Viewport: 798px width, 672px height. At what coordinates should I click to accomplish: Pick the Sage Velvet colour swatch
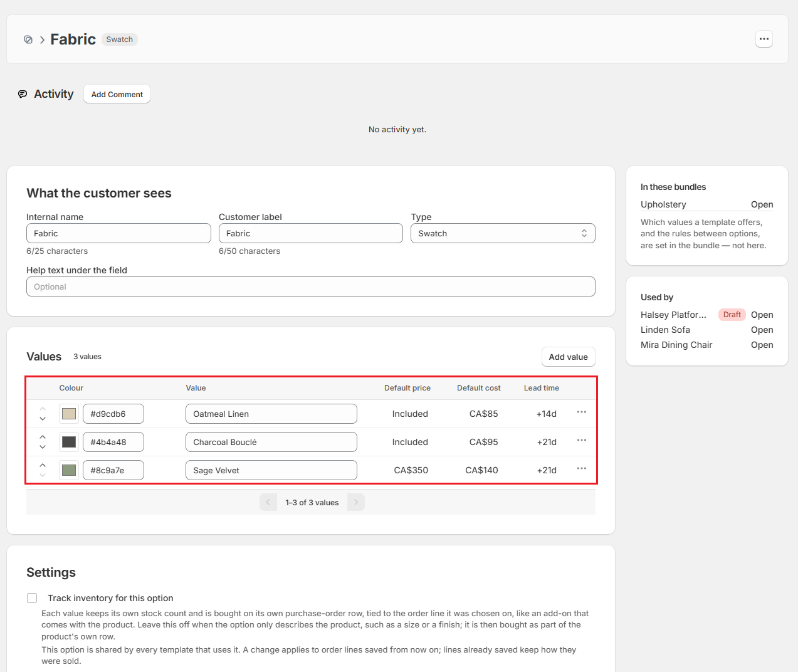pyautogui.click(x=69, y=470)
